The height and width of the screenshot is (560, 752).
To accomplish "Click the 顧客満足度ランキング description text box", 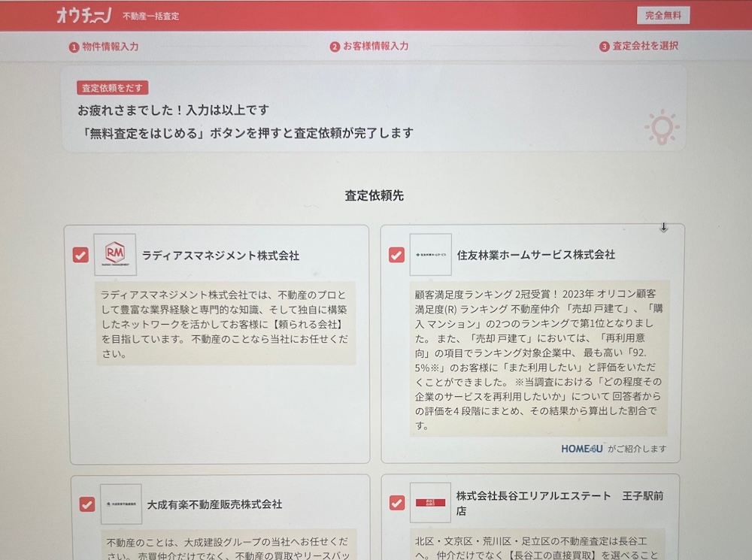I will pos(539,359).
